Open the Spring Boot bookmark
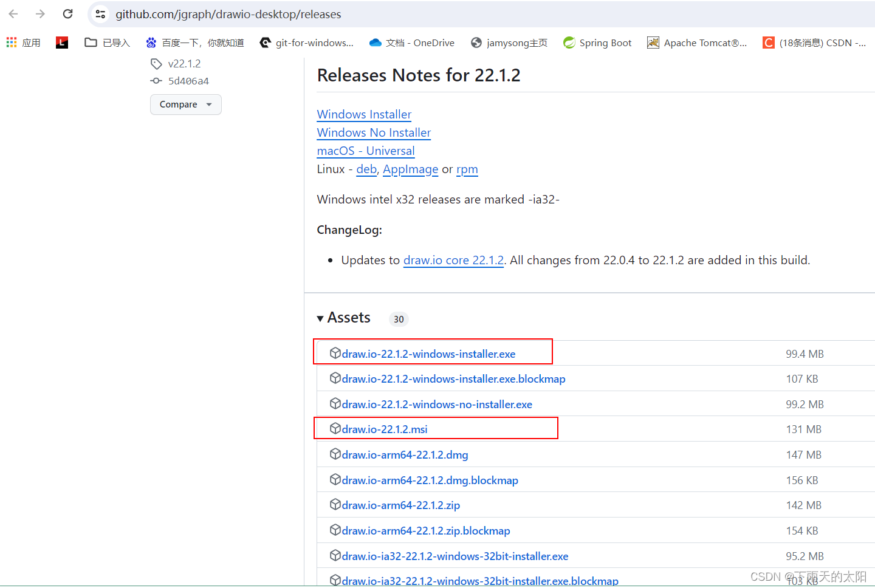875x588 pixels. [x=597, y=43]
